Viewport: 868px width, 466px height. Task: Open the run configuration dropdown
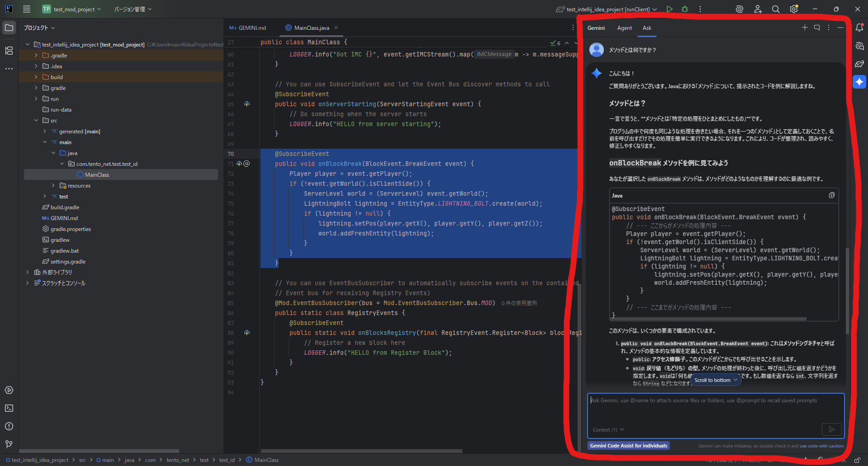655,9
